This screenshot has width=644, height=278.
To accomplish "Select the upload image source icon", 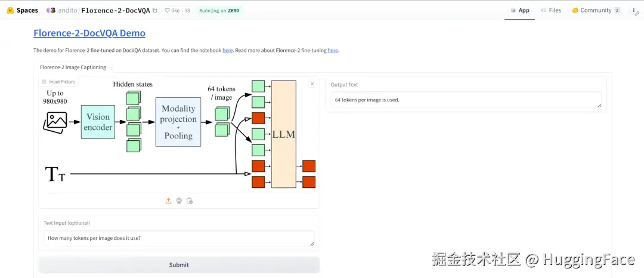I will coord(168,201).
